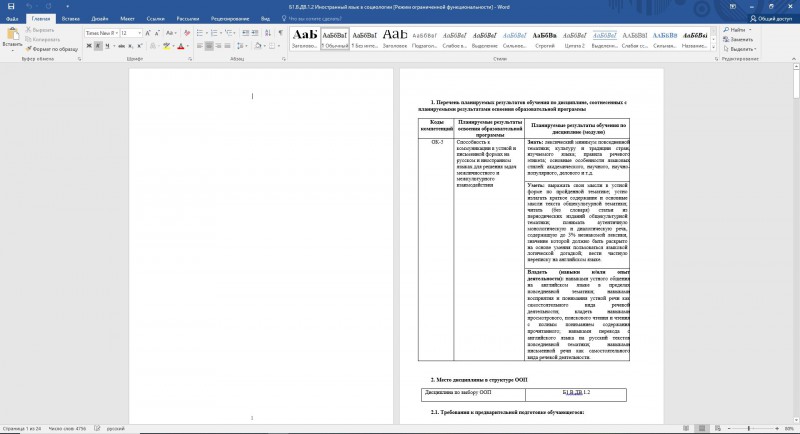Open the Font dialog launcher (Шрифт group)

[190, 59]
